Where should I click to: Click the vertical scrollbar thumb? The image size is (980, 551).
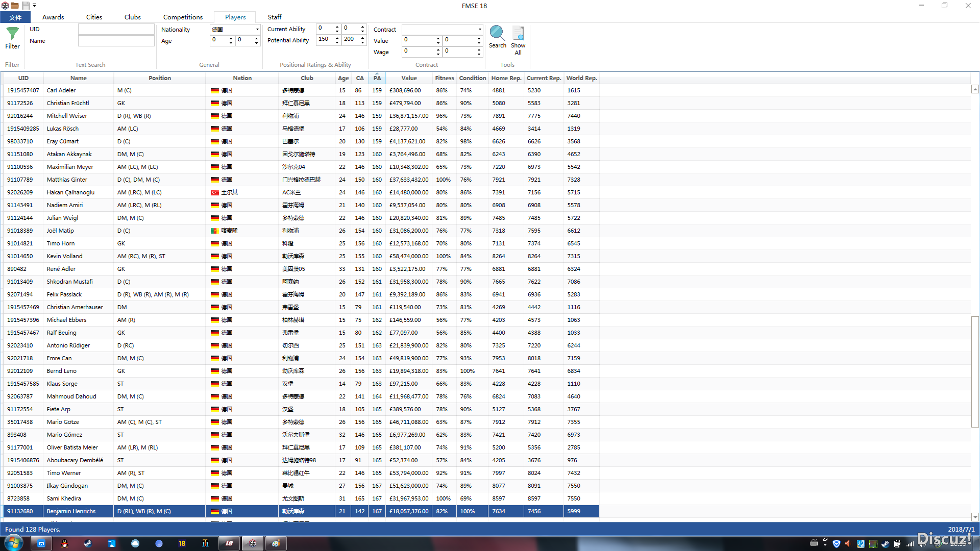pyautogui.click(x=975, y=371)
